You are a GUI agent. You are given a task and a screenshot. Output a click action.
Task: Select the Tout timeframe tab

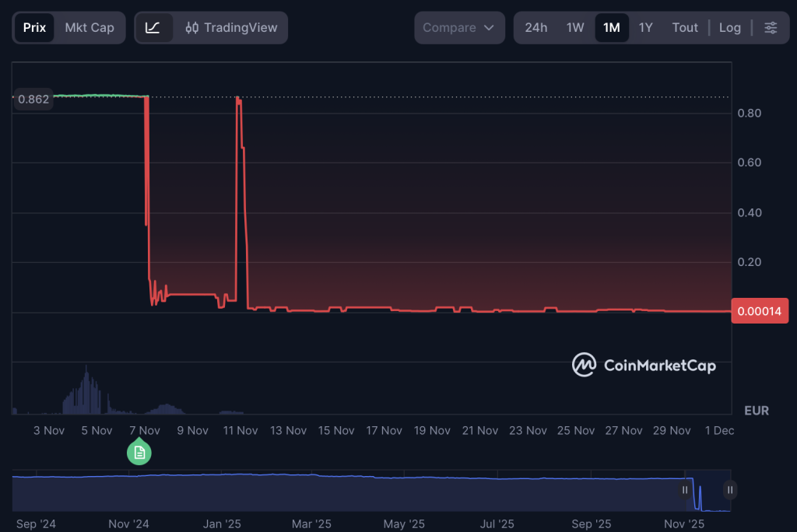coord(685,27)
